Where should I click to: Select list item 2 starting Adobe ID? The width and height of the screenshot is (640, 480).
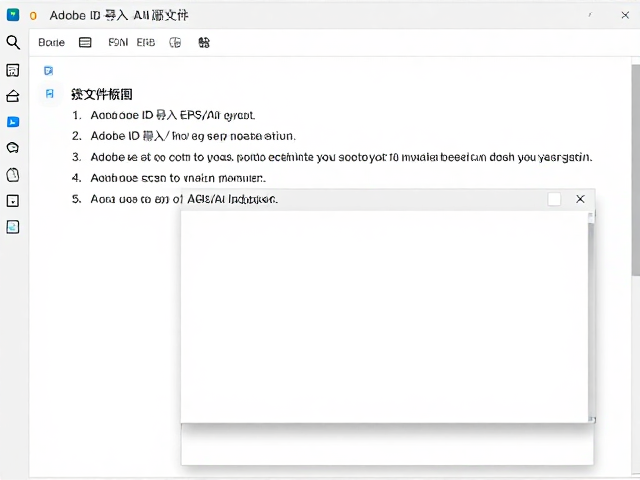(184, 136)
